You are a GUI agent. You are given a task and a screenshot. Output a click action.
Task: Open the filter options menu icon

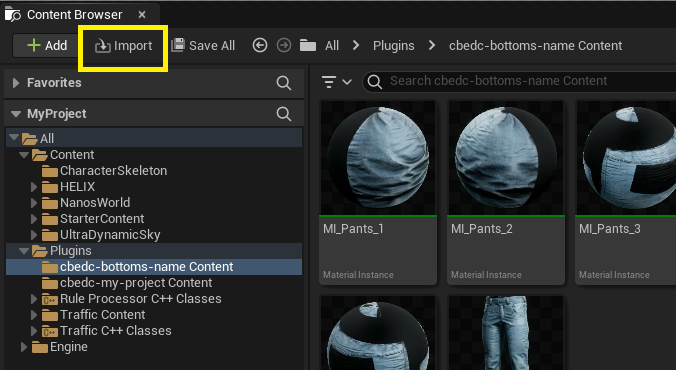tap(336, 82)
